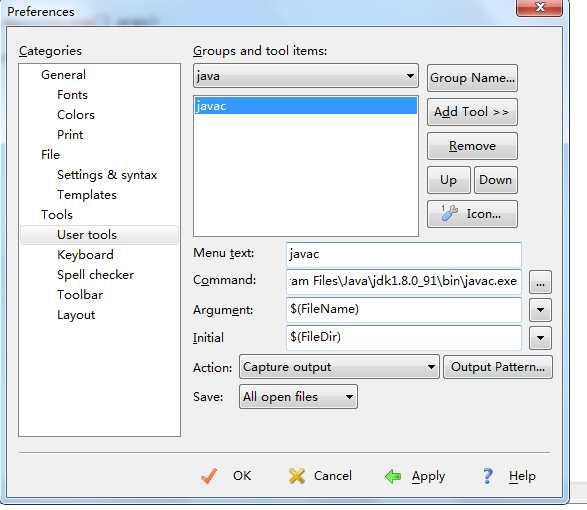Screen dimensions: 587x510
Task: Select the Toolbar category
Action: 80,295
